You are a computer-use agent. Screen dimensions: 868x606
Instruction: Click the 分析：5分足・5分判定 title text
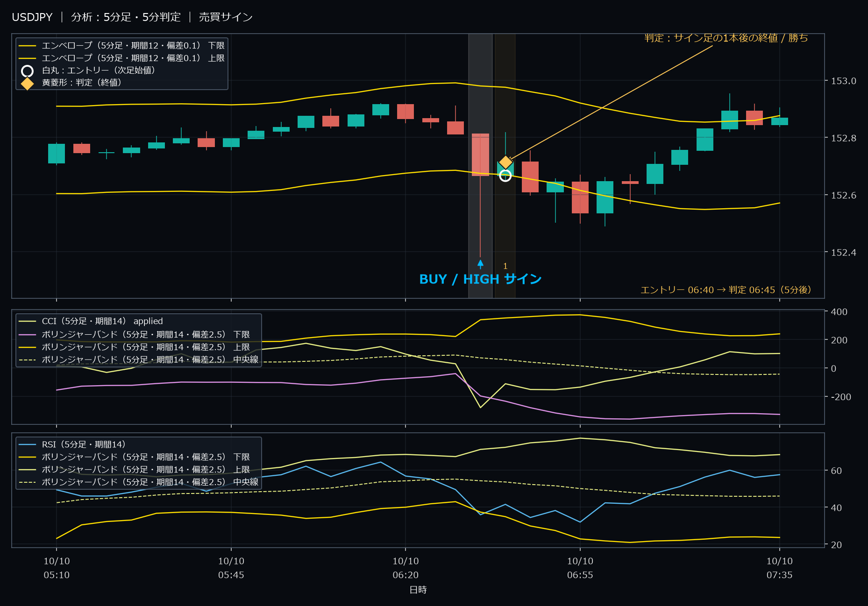[126, 17]
